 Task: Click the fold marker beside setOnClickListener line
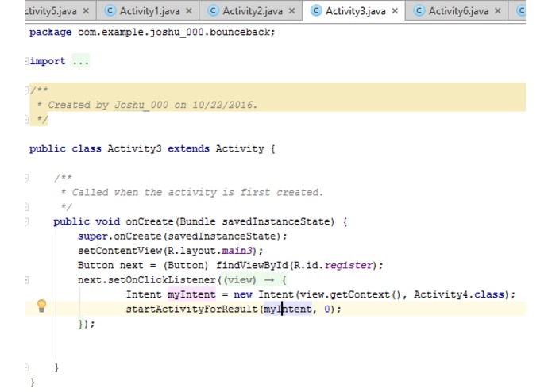(27, 280)
